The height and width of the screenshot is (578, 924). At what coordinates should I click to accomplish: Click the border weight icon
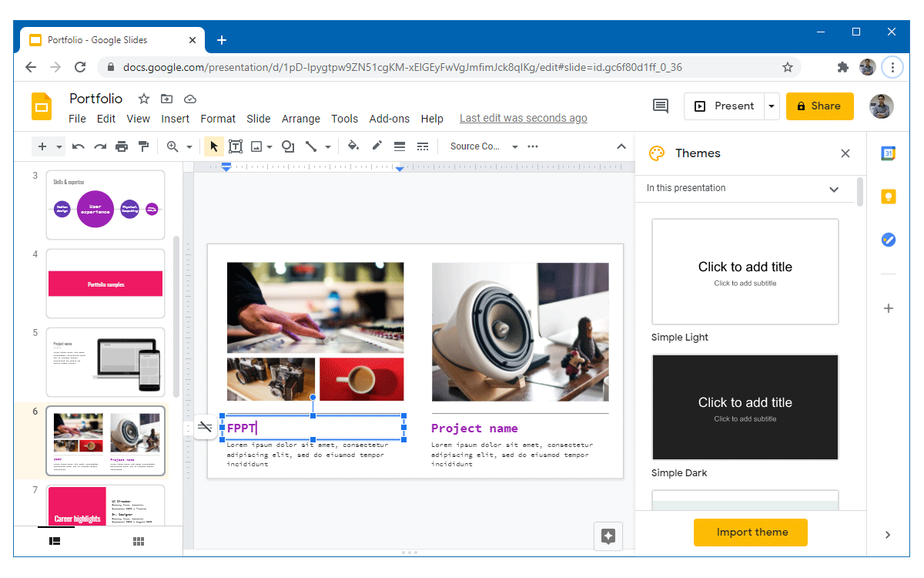pos(399,146)
